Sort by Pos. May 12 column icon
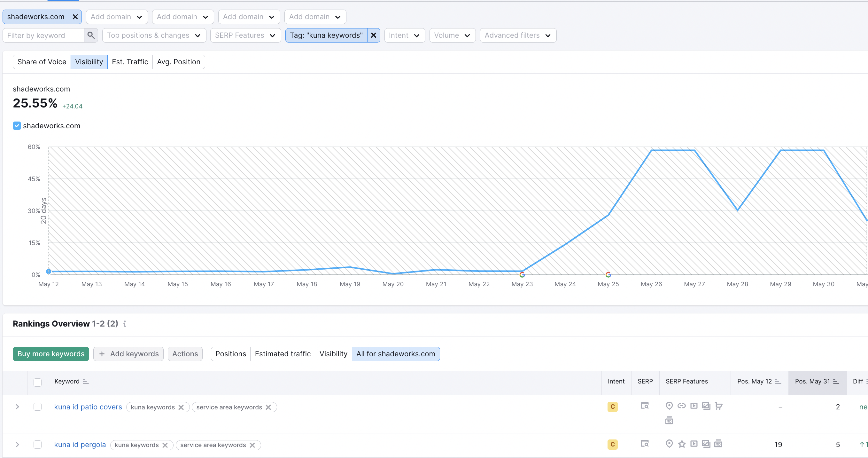 [778, 382]
